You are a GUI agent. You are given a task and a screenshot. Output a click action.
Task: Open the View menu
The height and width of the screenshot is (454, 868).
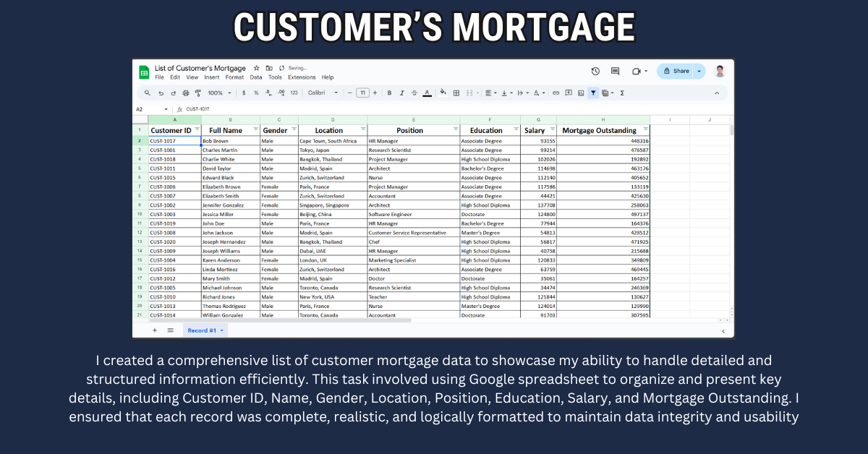pos(192,77)
